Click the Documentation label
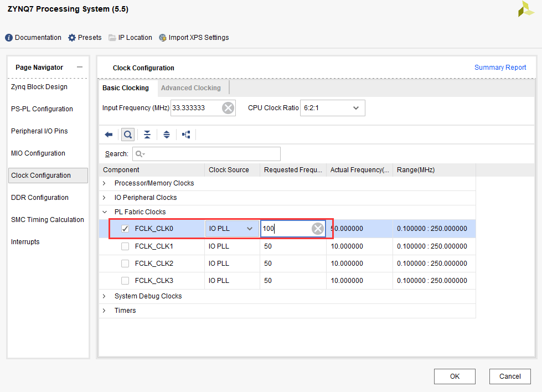The width and height of the screenshot is (542, 392). click(38, 38)
